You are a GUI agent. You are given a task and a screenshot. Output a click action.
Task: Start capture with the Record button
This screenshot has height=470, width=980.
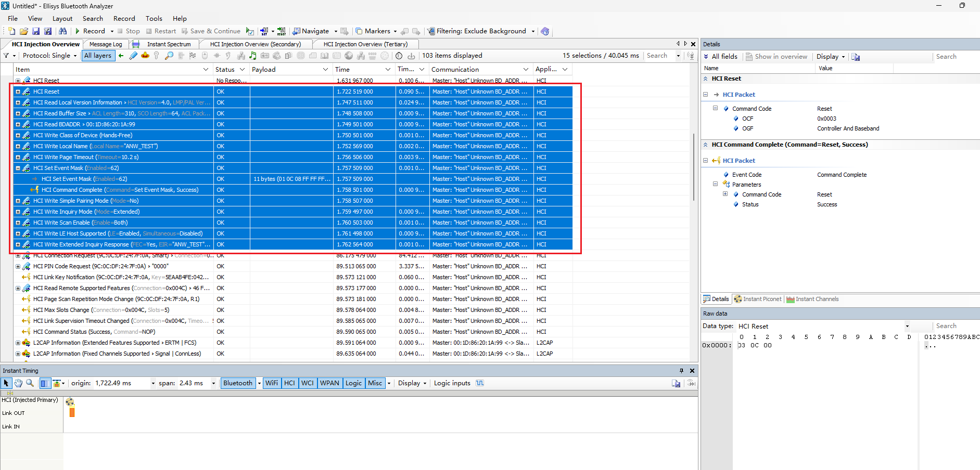pos(90,31)
